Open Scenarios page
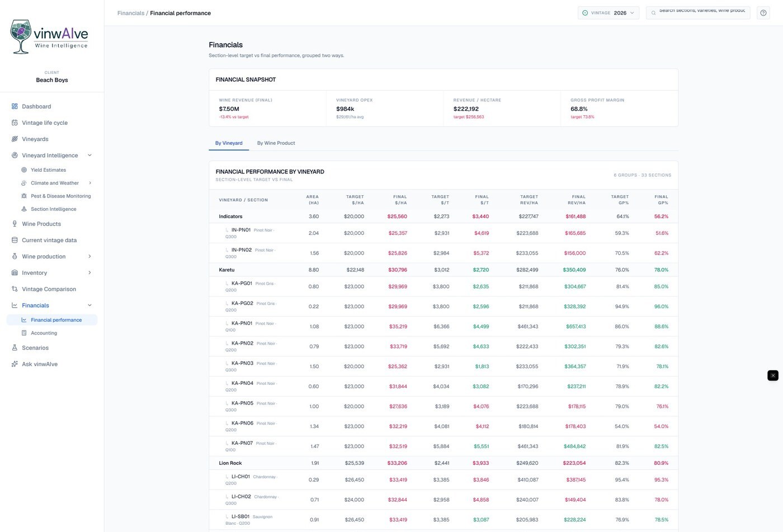The height and width of the screenshot is (532, 783). [x=51, y=347]
